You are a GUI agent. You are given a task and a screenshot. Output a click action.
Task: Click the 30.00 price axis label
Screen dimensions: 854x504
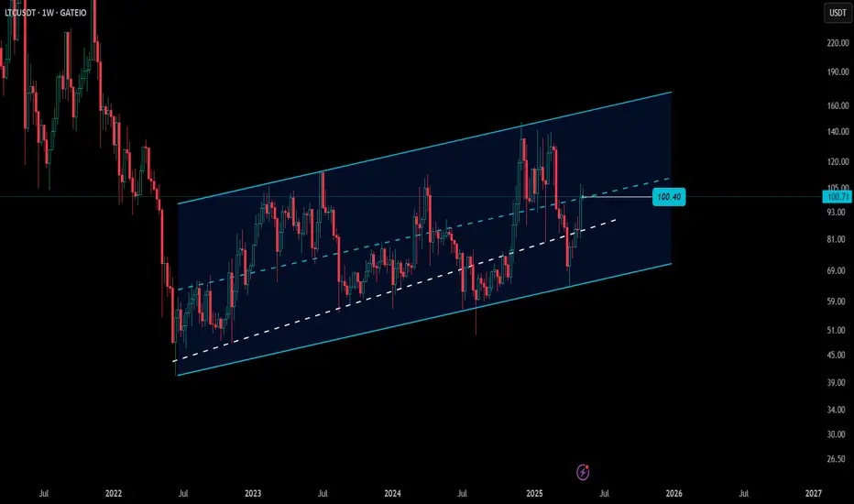click(x=838, y=434)
